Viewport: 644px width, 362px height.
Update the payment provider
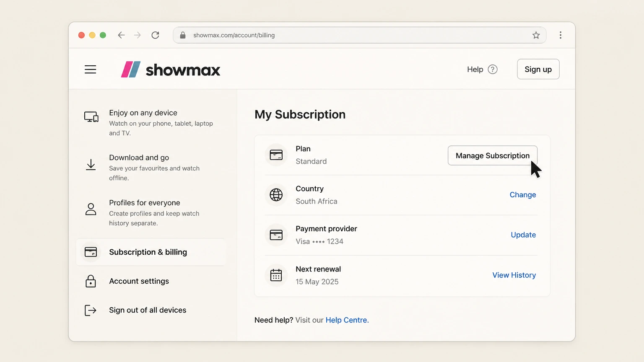click(x=523, y=235)
